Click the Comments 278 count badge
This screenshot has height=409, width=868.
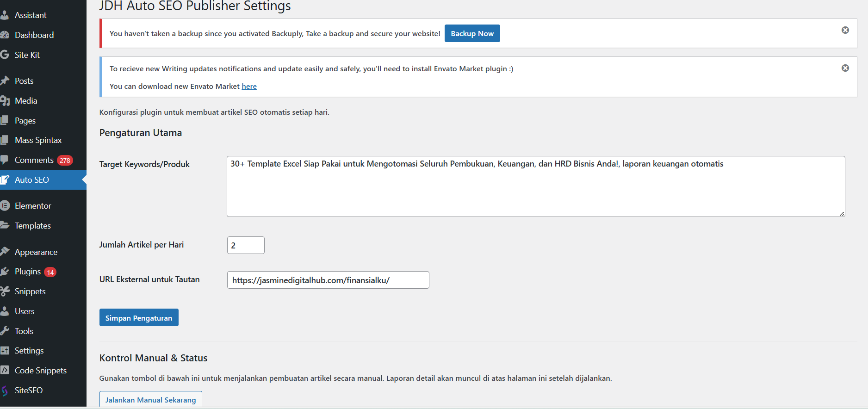click(65, 161)
